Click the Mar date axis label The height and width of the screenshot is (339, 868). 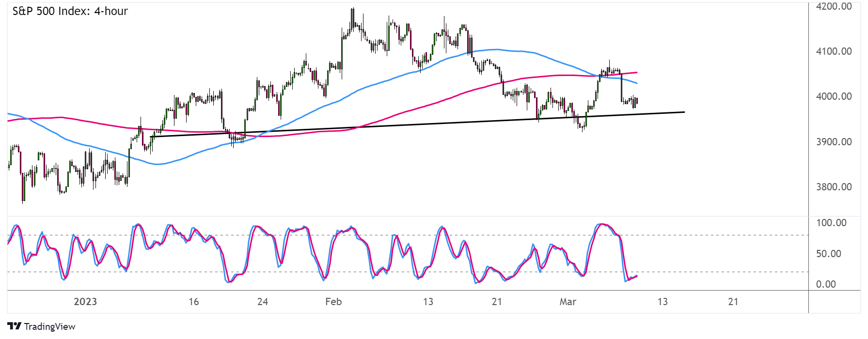pos(568,302)
